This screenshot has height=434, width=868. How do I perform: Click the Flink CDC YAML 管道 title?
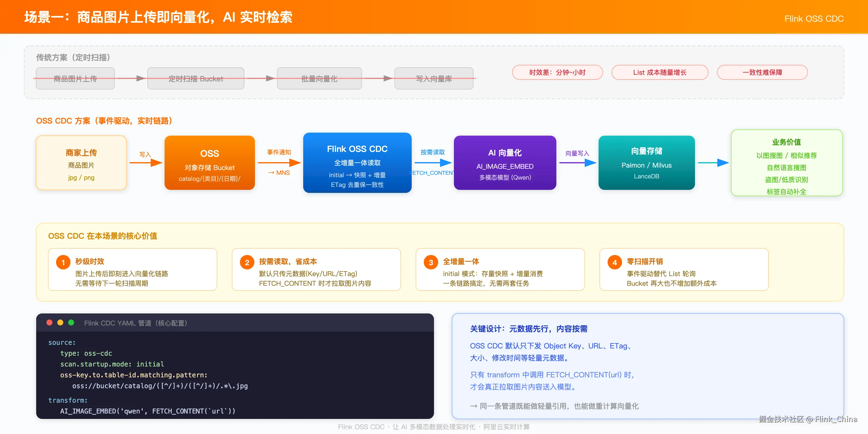pyautogui.click(x=135, y=323)
